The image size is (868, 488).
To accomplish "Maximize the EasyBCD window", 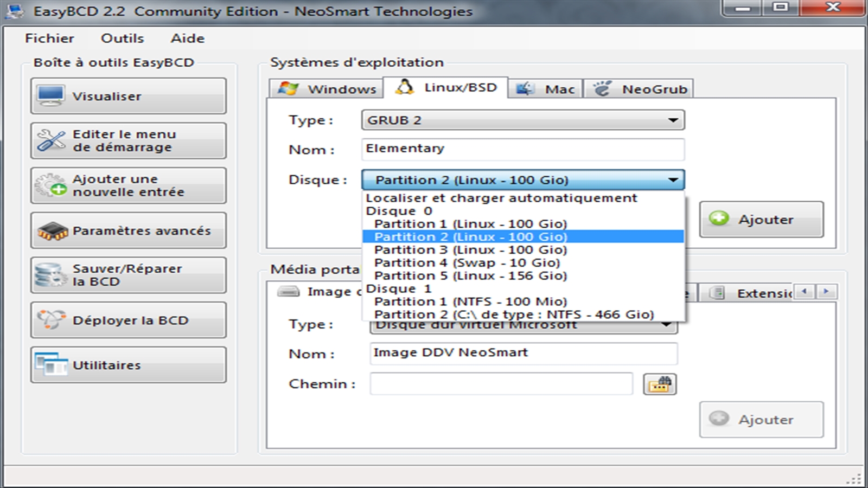I will point(781,8).
